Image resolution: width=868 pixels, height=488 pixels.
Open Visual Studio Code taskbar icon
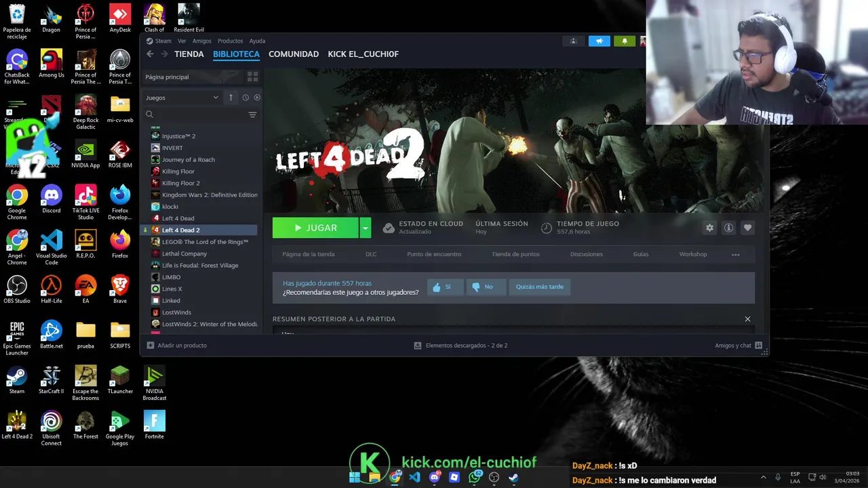click(x=415, y=477)
